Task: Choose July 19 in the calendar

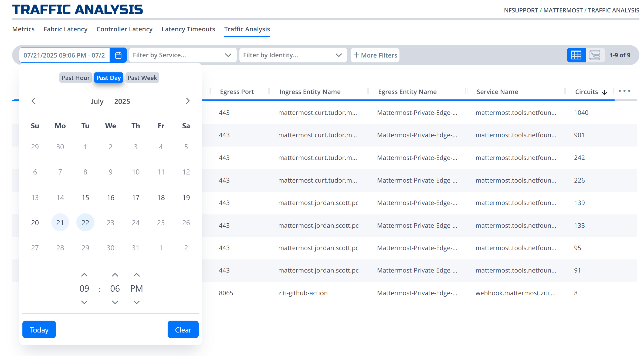Action: click(186, 198)
